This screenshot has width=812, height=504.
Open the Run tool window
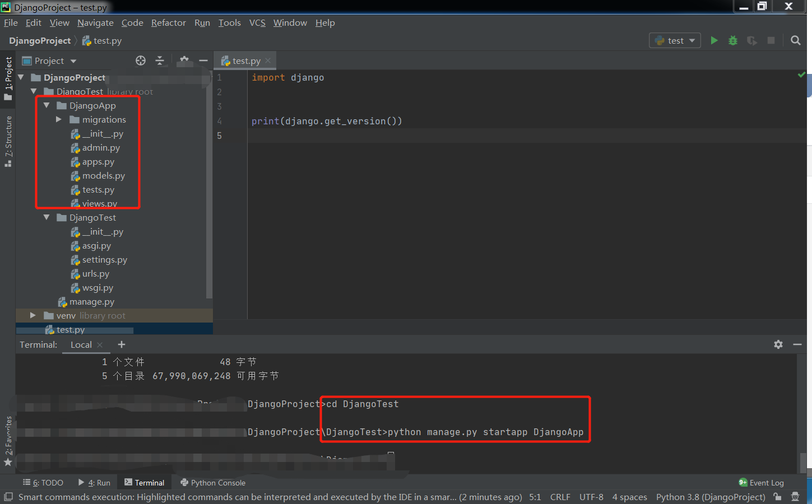click(94, 483)
